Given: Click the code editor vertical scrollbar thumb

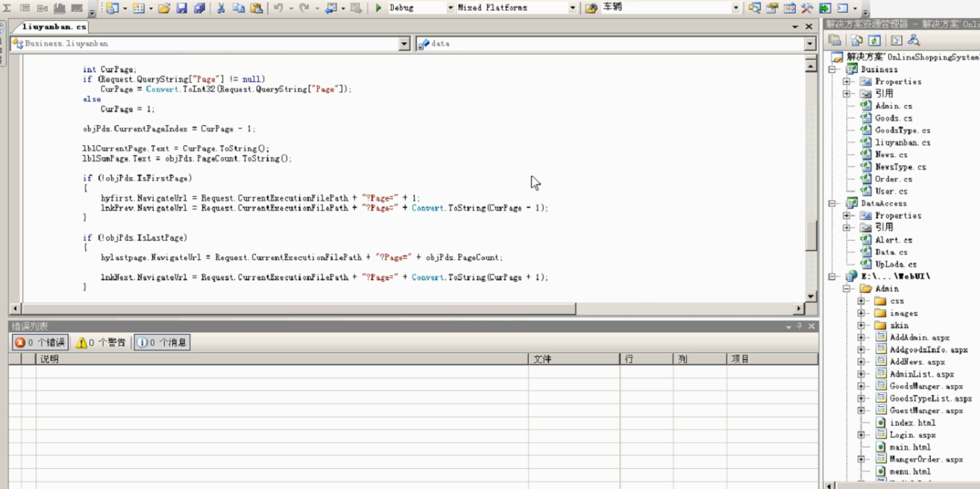Looking at the screenshot, I should point(811,236).
